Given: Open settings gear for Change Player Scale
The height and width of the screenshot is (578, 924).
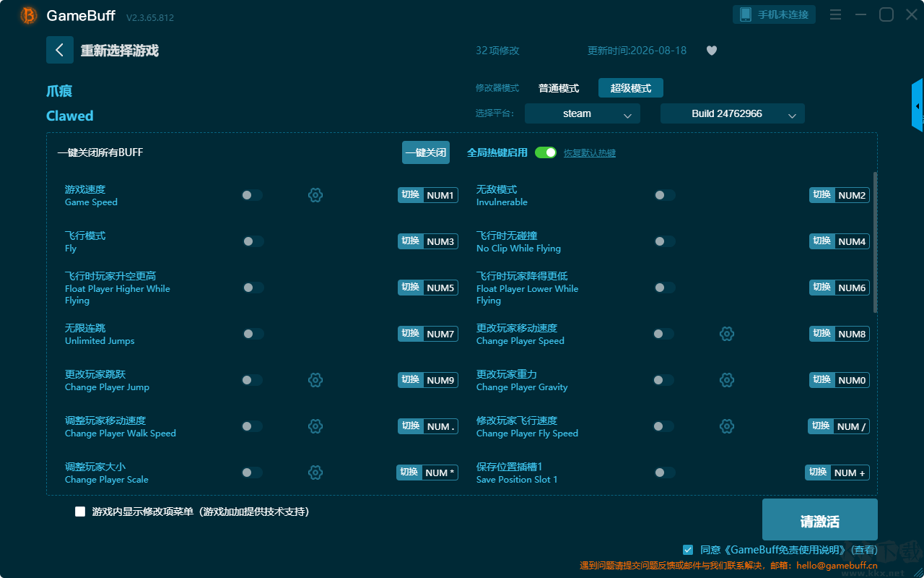Looking at the screenshot, I should [315, 473].
